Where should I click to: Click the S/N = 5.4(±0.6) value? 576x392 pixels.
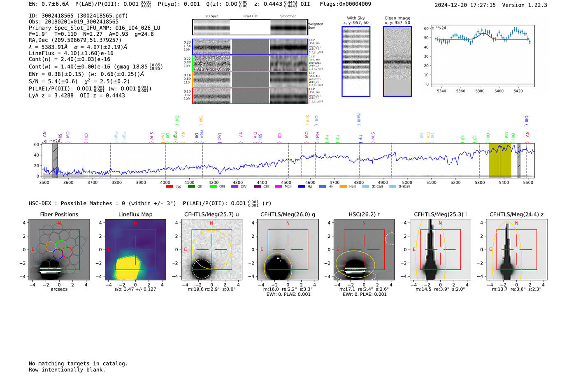[53, 81]
